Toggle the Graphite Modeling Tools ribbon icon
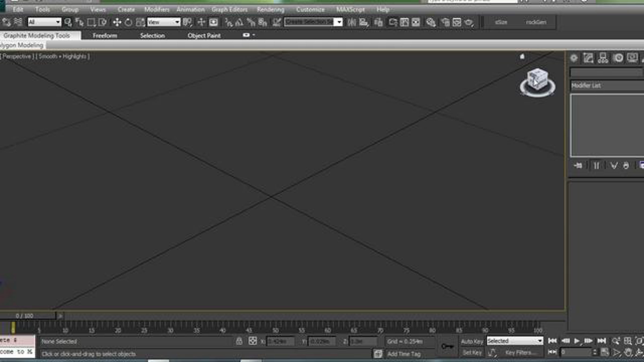 click(x=393, y=22)
